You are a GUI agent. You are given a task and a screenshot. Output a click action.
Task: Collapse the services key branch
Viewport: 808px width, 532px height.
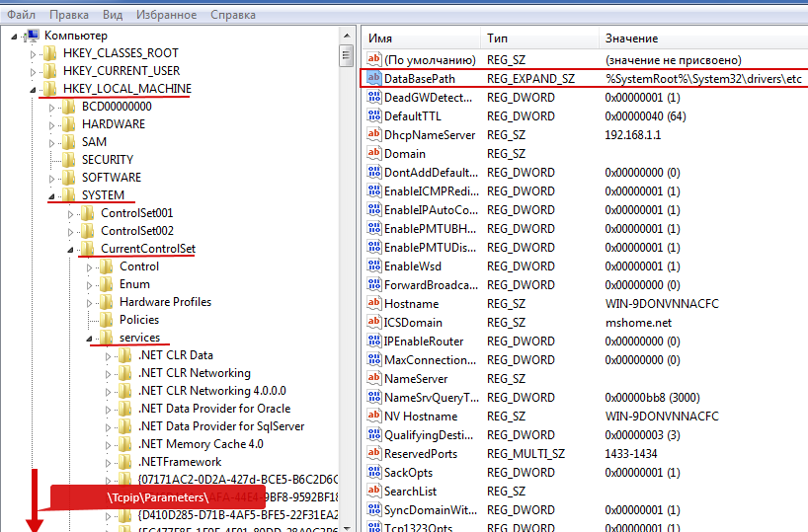click(x=89, y=338)
